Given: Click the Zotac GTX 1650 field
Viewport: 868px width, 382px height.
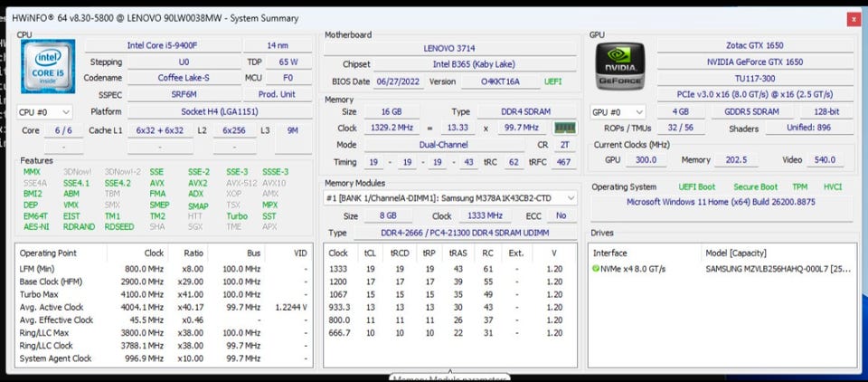Looking at the screenshot, I should pyautogui.click(x=754, y=45).
